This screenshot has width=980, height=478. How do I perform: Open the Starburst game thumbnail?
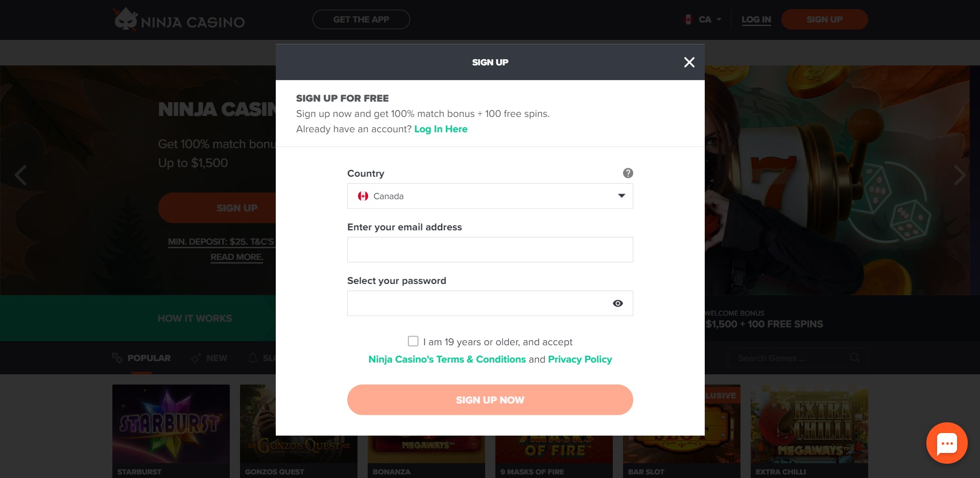click(171, 424)
